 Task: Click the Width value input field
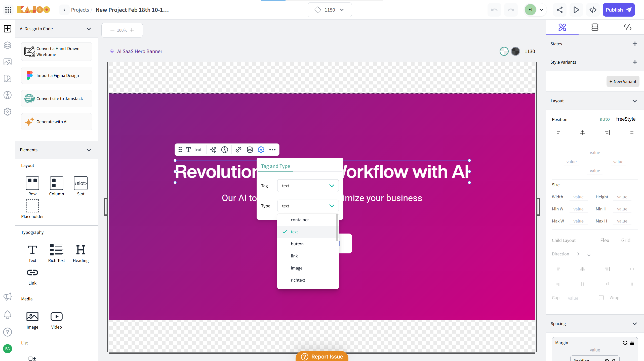click(578, 197)
